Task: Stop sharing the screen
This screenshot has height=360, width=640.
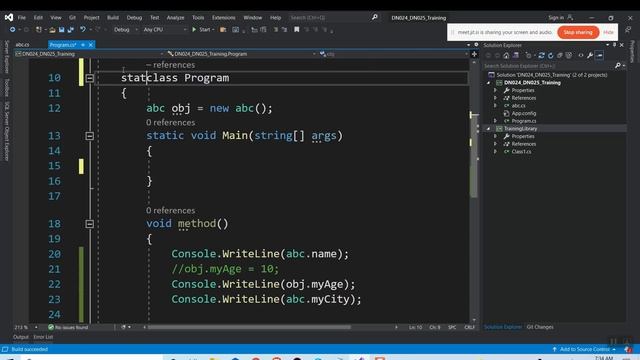Action: point(578,32)
